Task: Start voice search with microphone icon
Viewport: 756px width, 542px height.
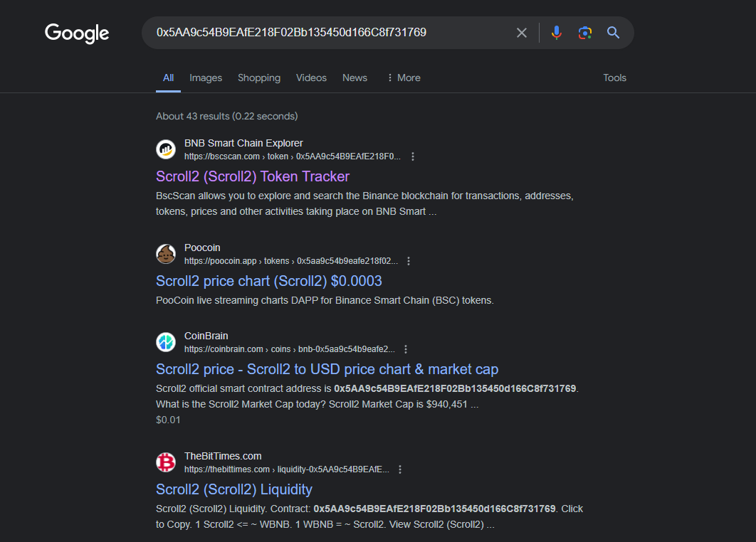Action: point(557,33)
